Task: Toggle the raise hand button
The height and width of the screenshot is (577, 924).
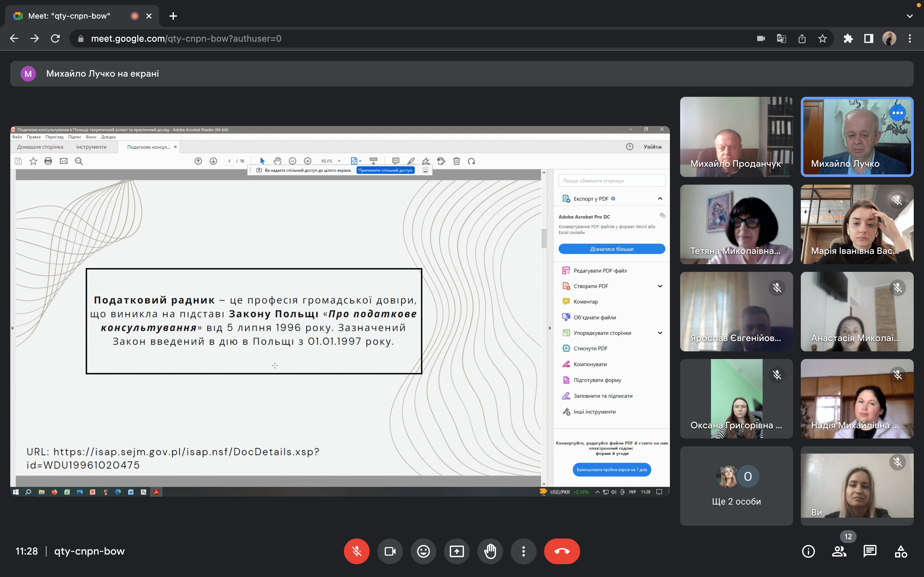Action: (x=490, y=551)
